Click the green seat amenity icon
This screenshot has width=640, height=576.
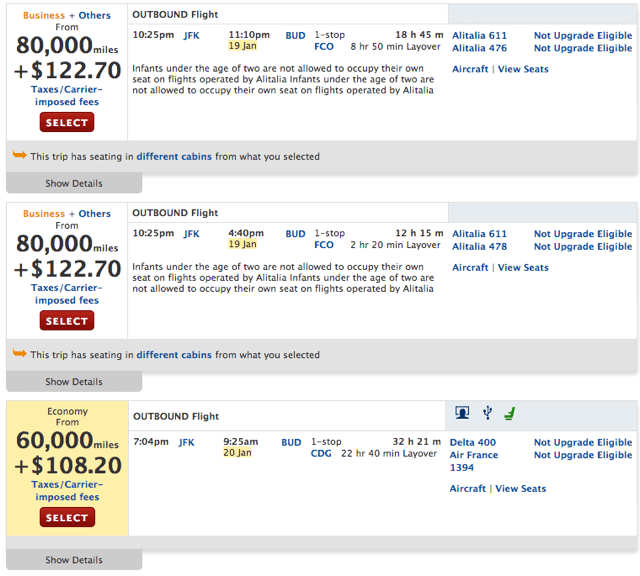pos(510,413)
